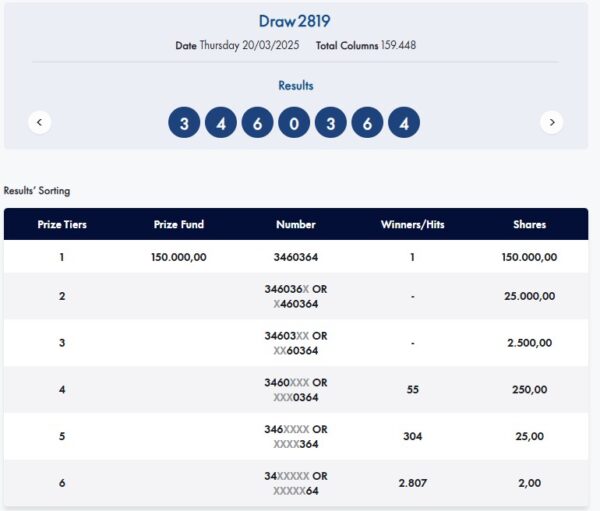Click the 25.000,00 share for tier 2

529,296
